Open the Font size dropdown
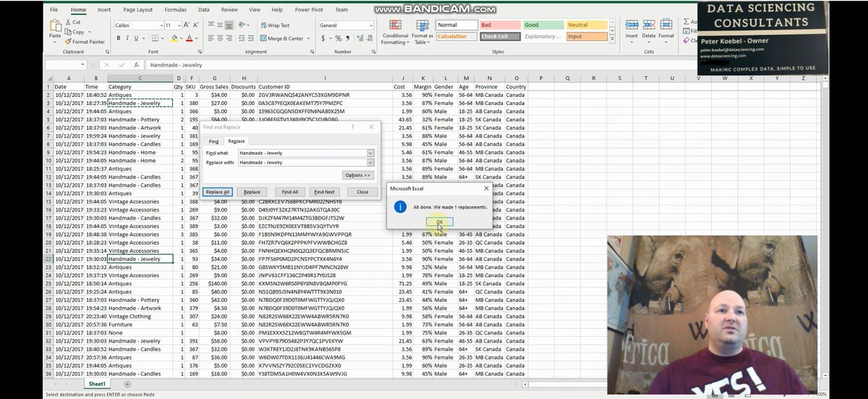 tap(178, 25)
